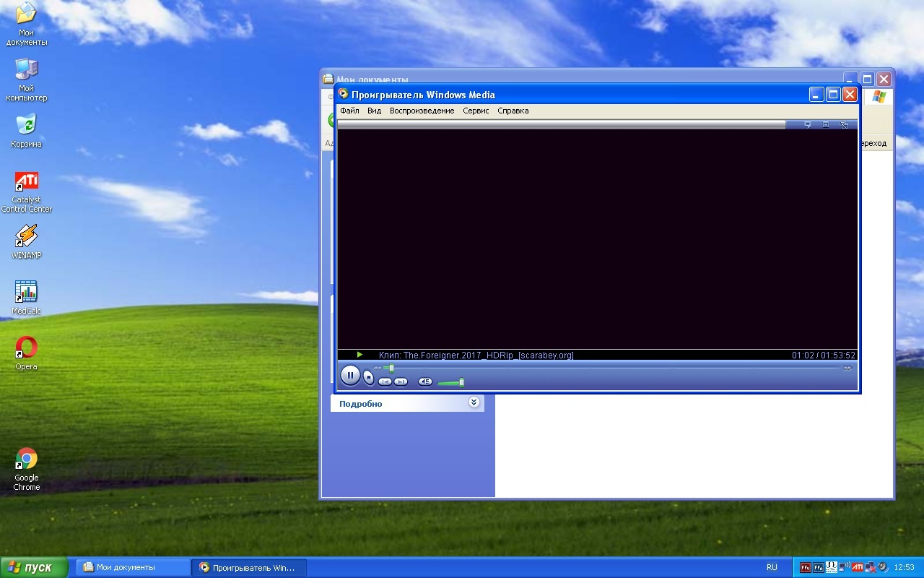Viewport: 924px width, 578px height.
Task: Skip to the next track
Action: (x=401, y=381)
